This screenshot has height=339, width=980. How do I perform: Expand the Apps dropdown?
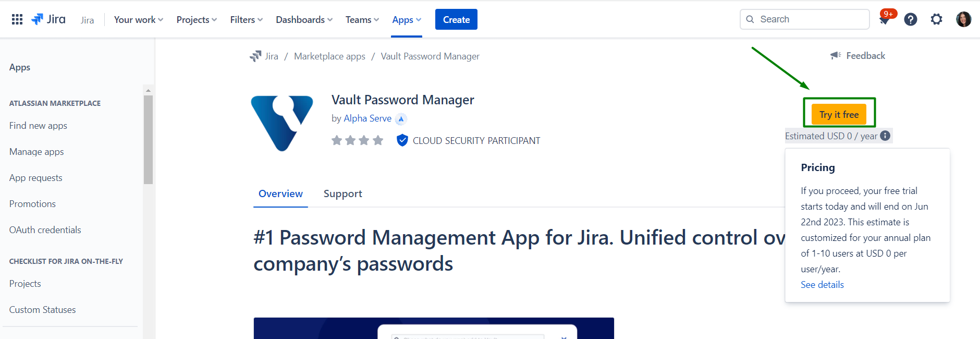(407, 19)
